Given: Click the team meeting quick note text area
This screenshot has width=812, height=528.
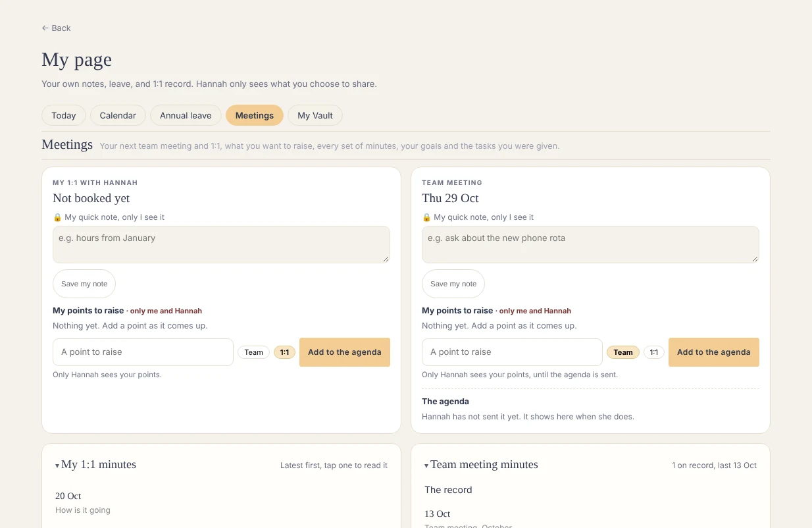Looking at the screenshot, I should 590,245.
